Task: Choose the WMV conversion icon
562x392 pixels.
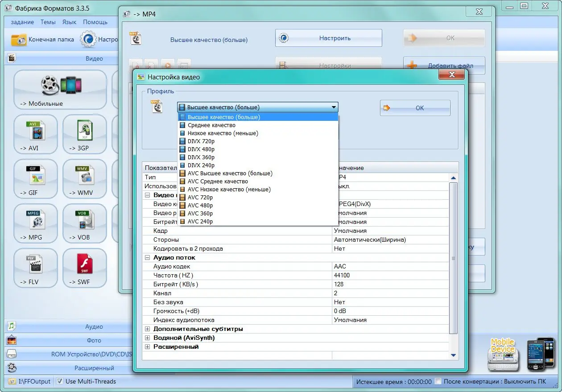Action: coord(85,178)
